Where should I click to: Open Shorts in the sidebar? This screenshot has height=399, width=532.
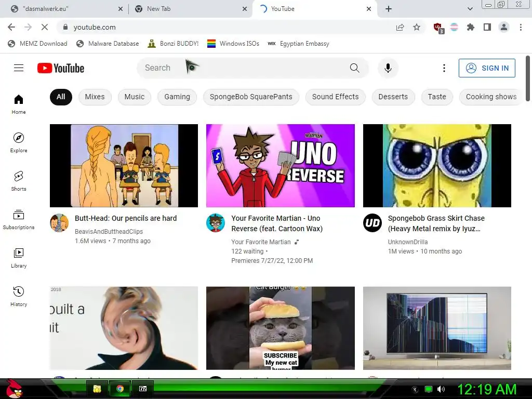pos(19,181)
